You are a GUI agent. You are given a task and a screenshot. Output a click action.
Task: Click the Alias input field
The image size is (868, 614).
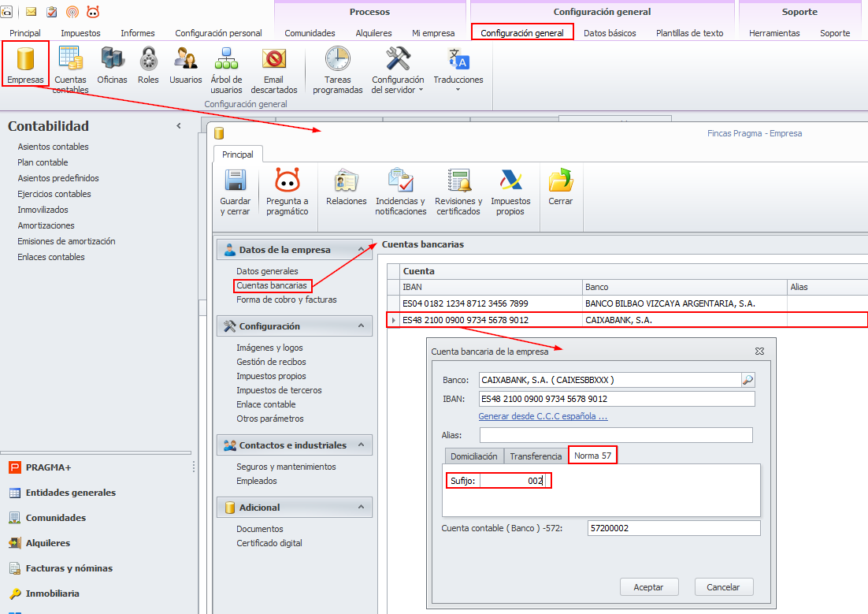(x=616, y=435)
